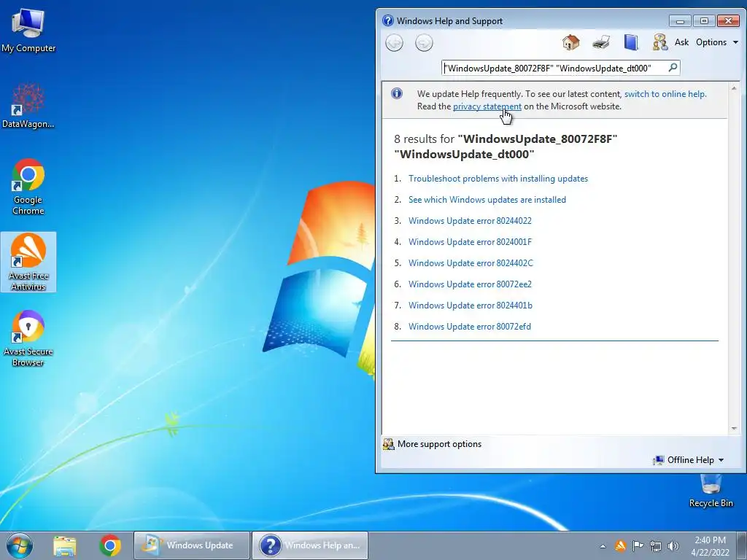Show hidden system tray icons
This screenshot has height=560, width=747.
click(603, 546)
